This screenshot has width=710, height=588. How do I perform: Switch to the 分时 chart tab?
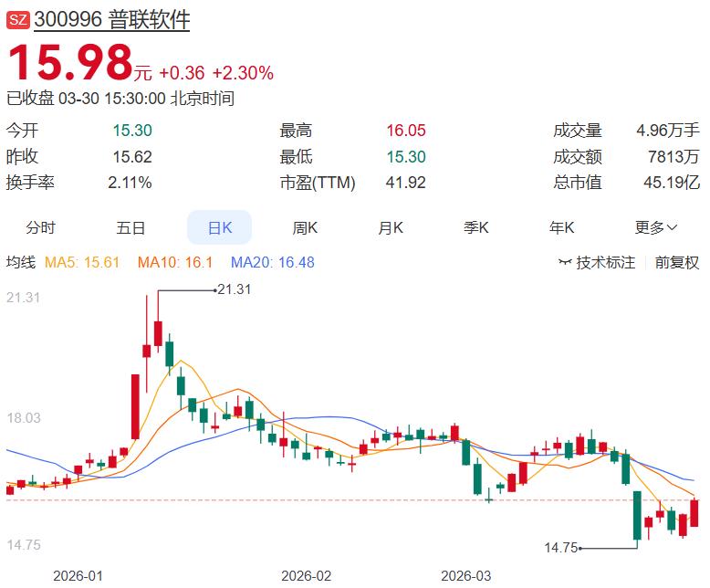(x=41, y=227)
